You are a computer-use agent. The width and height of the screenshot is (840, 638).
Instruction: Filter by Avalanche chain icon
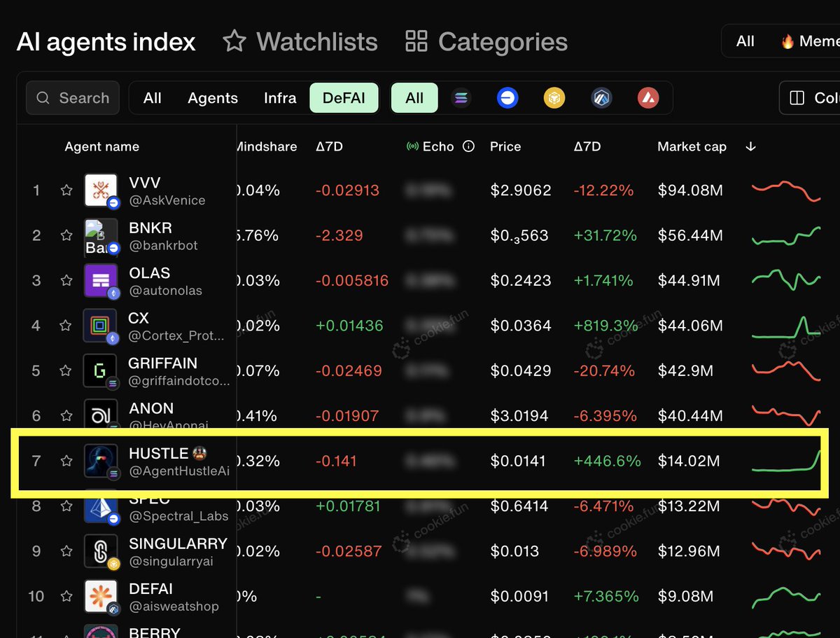[x=648, y=98]
